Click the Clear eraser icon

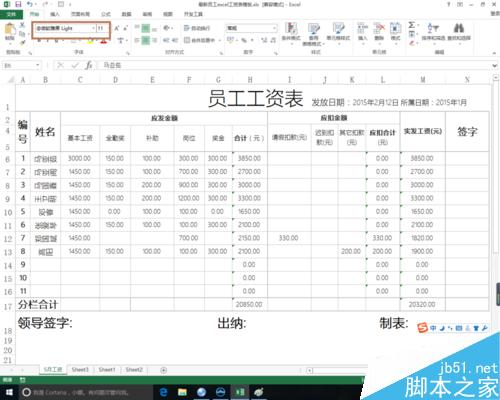pyautogui.click(x=412, y=43)
